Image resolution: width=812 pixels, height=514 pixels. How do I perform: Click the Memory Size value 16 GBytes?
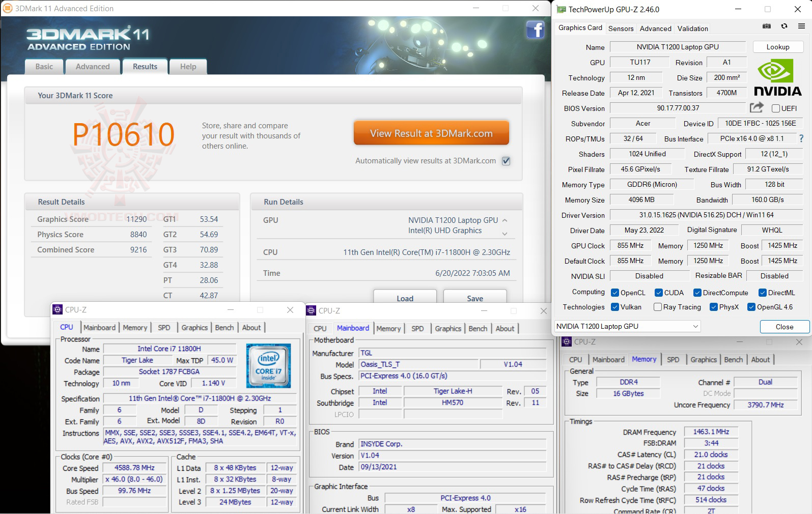click(628, 393)
